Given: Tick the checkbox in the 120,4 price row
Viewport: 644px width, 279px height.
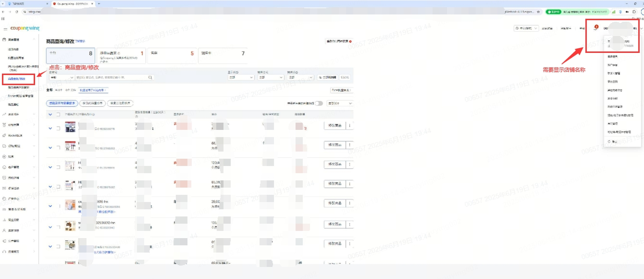Looking at the screenshot, I should tap(58, 167).
